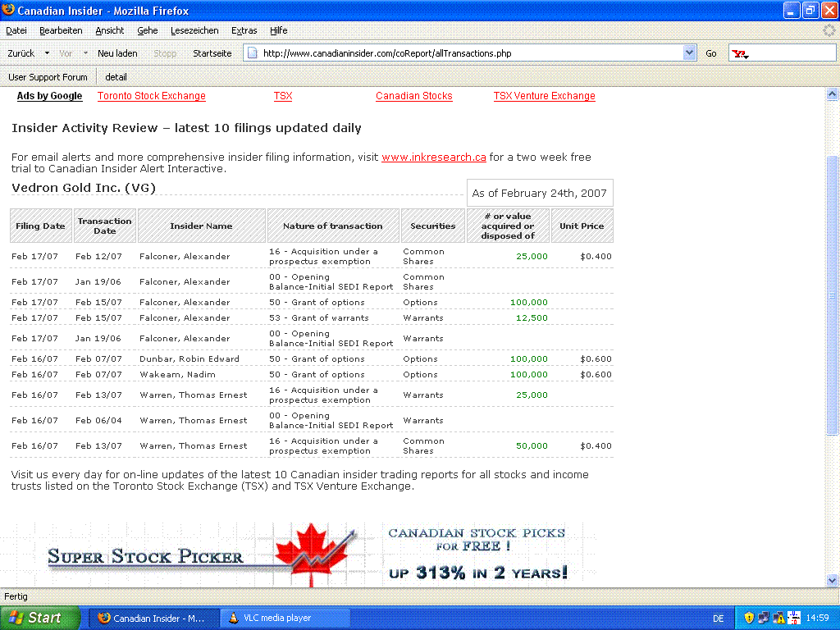Click Dunbar, Robin Edward name cell
Viewport: 840px width, 630px height.
pos(189,359)
